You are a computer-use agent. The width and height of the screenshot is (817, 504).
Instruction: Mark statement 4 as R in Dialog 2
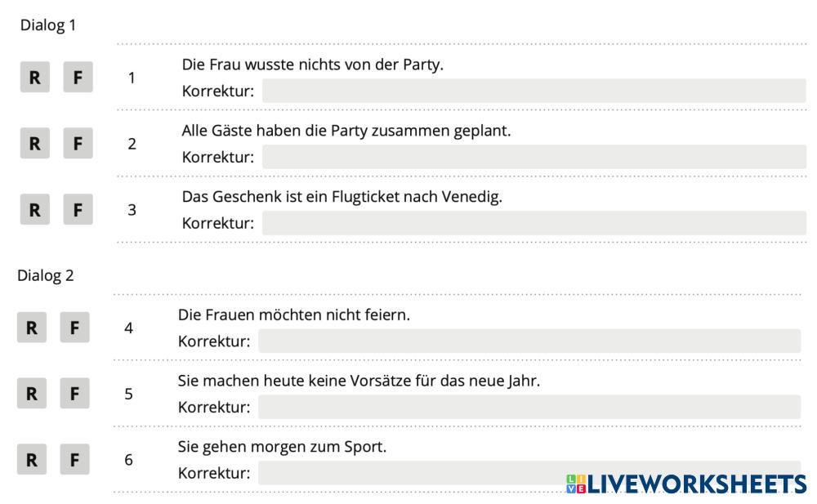(31, 328)
